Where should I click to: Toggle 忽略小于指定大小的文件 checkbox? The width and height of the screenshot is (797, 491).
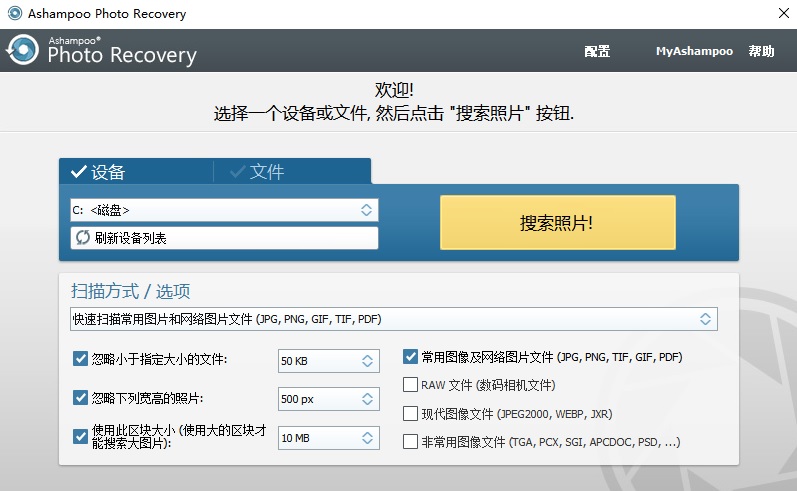(x=80, y=359)
